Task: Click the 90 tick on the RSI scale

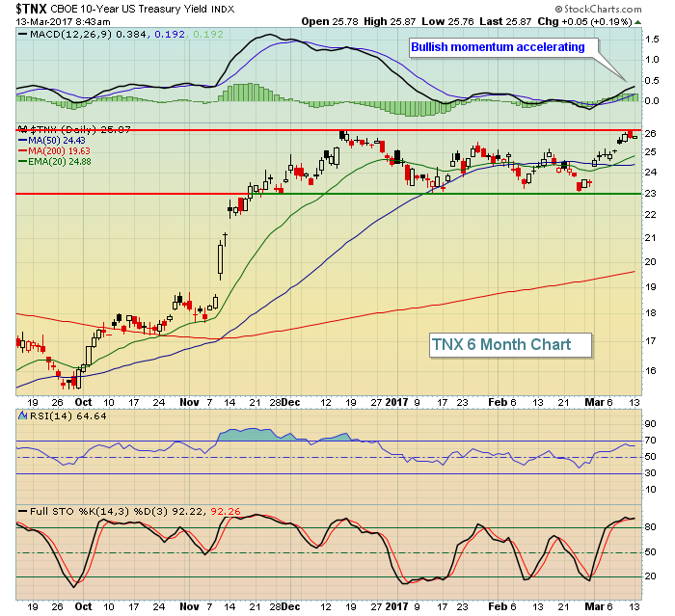Action: [651, 424]
